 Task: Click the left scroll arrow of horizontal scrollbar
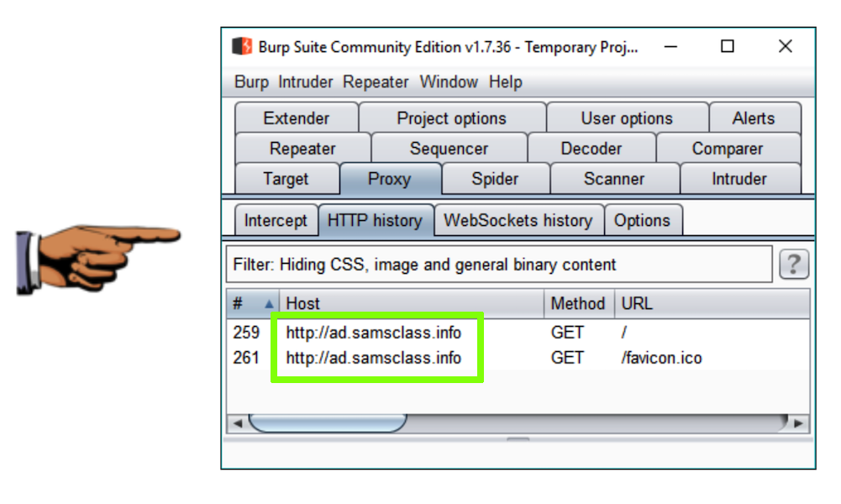tap(238, 423)
